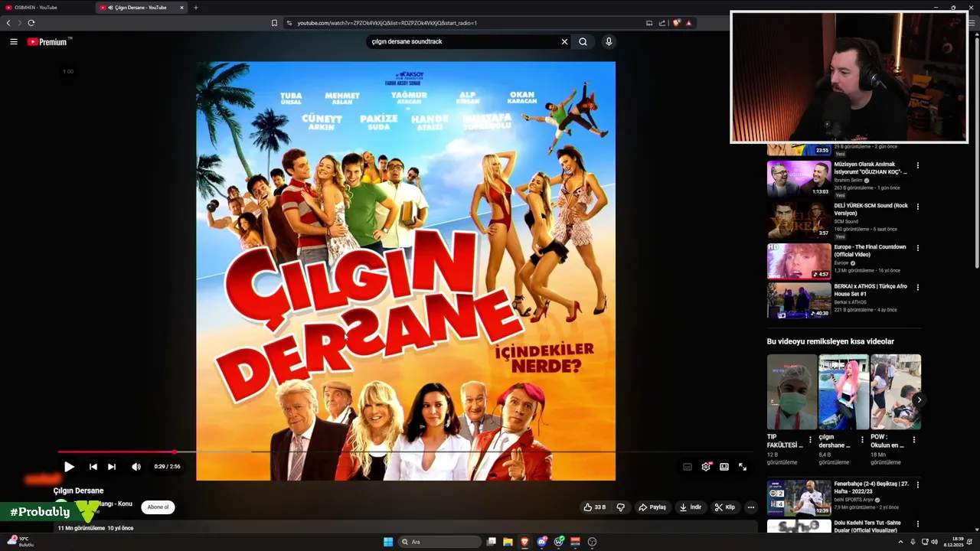Toggle subtitles in the player

tap(688, 467)
